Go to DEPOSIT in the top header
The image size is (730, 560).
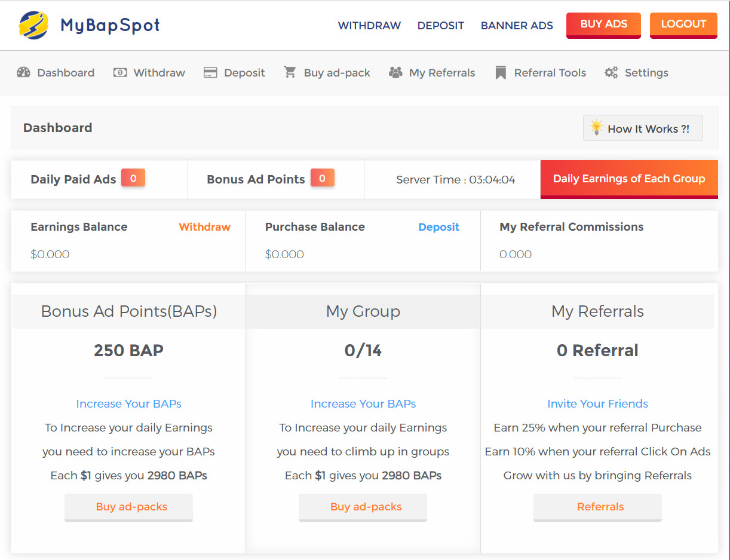(x=441, y=26)
